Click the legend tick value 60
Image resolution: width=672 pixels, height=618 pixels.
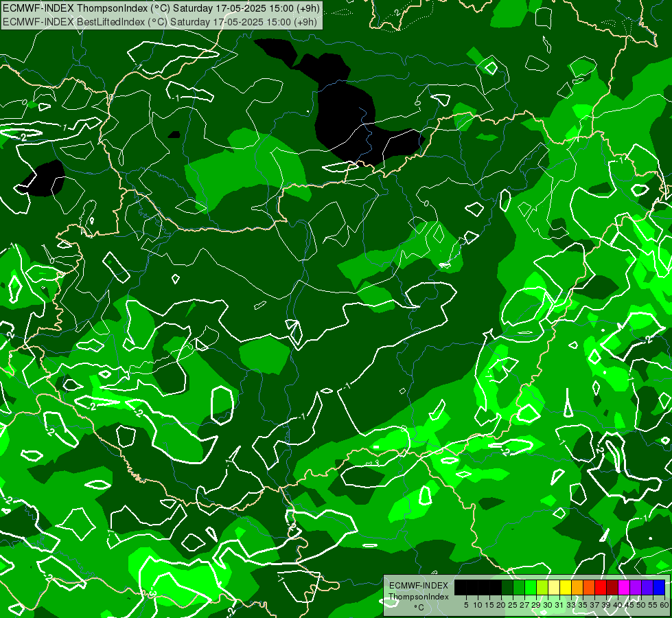(664, 605)
